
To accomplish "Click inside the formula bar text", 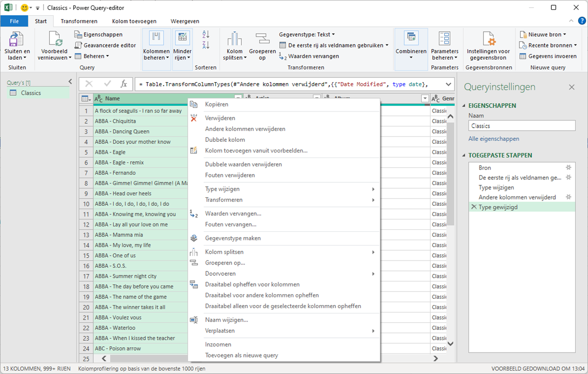I will 288,84.
